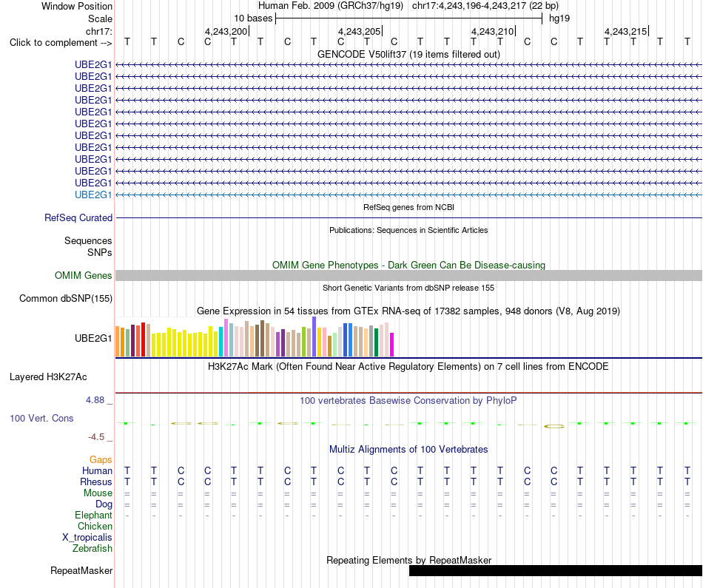Click the light-blue UBE2G1 transcript label
This screenshot has height=588, width=703.
92,195
